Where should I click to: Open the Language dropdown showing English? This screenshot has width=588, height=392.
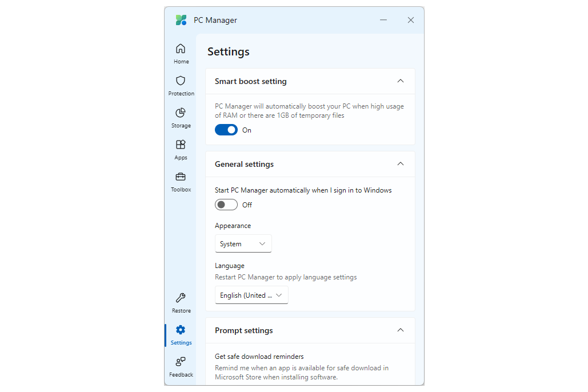coord(251,295)
